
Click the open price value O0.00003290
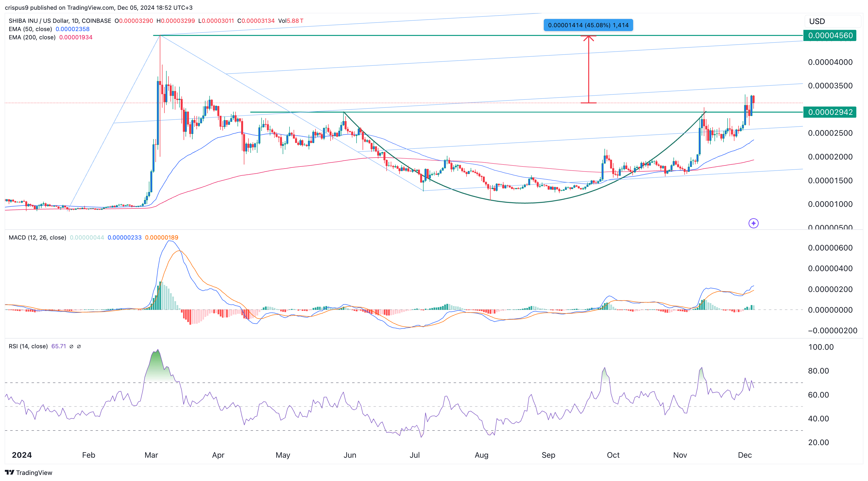134,21
